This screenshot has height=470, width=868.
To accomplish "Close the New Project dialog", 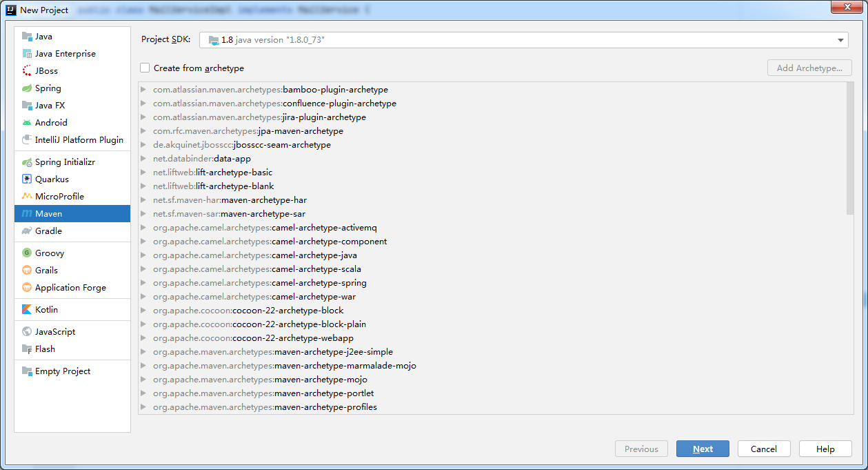I will [x=846, y=7].
